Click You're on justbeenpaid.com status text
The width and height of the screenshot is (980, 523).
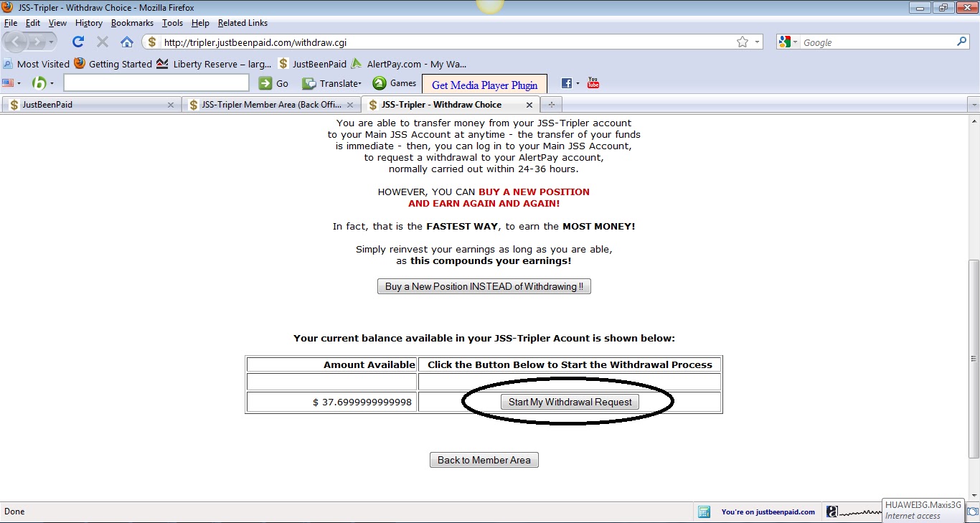768,512
